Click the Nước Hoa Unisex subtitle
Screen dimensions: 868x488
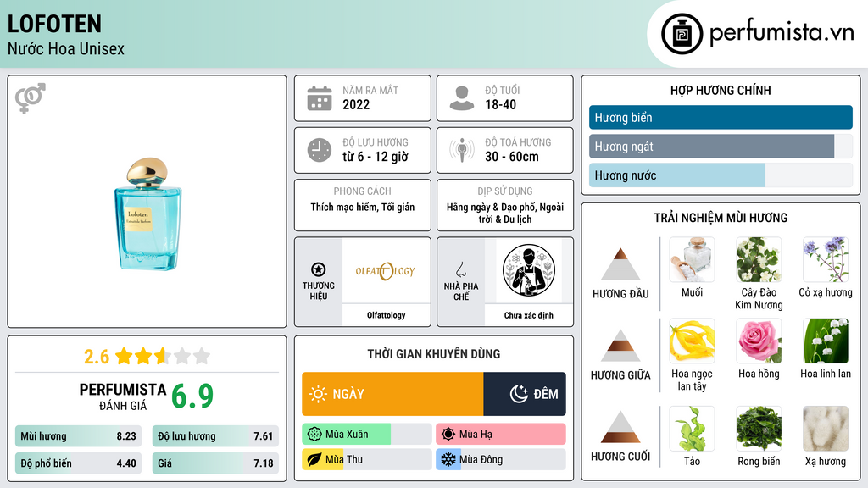tap(66, 49)
